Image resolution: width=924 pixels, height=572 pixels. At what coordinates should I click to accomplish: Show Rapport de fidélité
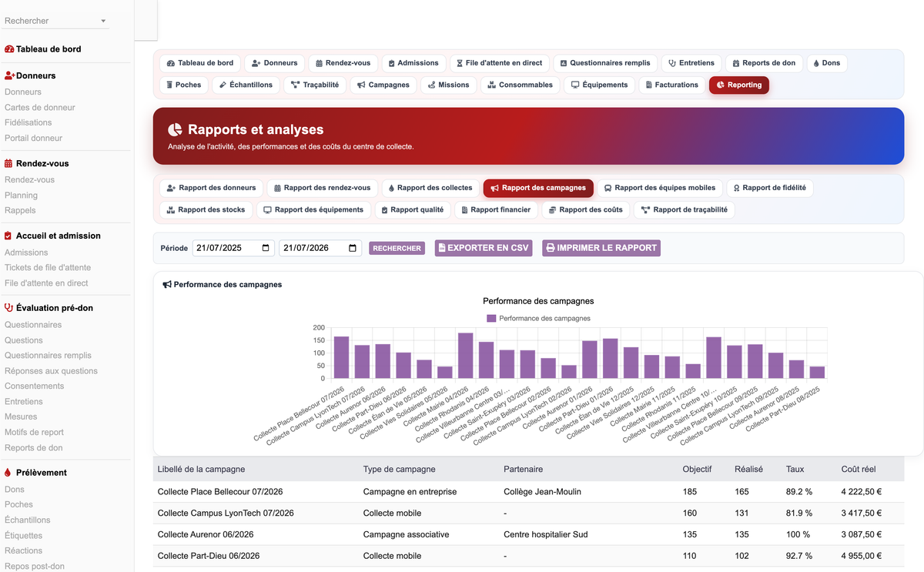[x=770, y=188]
